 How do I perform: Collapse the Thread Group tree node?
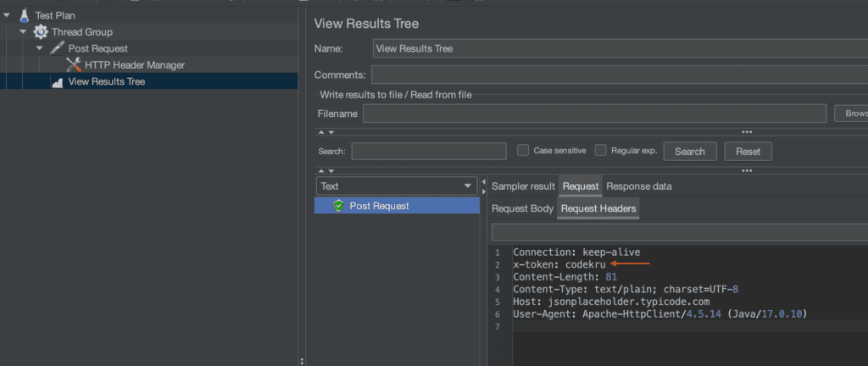(23, 32)
